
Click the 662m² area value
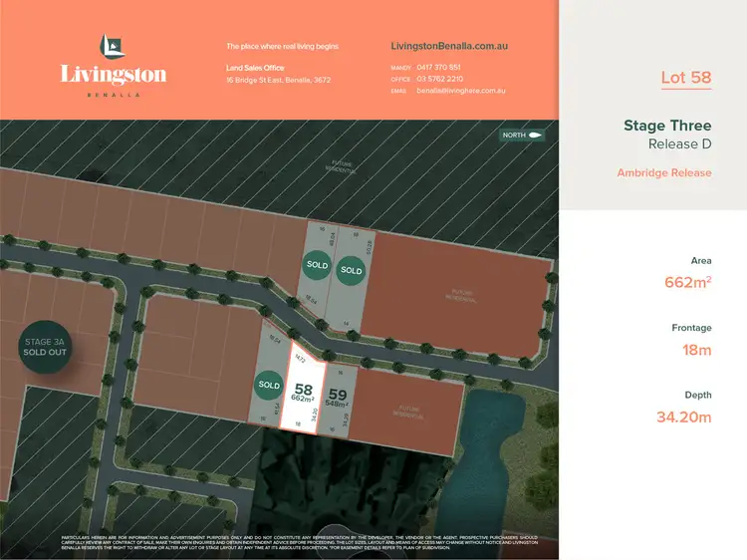pyautogui.click(x=687, y=282)
